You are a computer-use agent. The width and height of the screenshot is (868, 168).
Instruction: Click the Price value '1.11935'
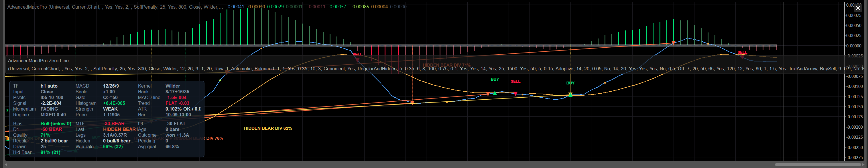tap(111, 115)
